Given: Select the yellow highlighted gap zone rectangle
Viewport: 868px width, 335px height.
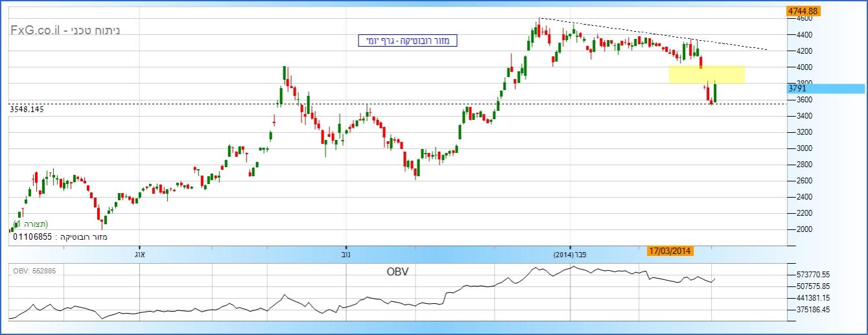Looking at the screenshot, I should tap(707, 74).
